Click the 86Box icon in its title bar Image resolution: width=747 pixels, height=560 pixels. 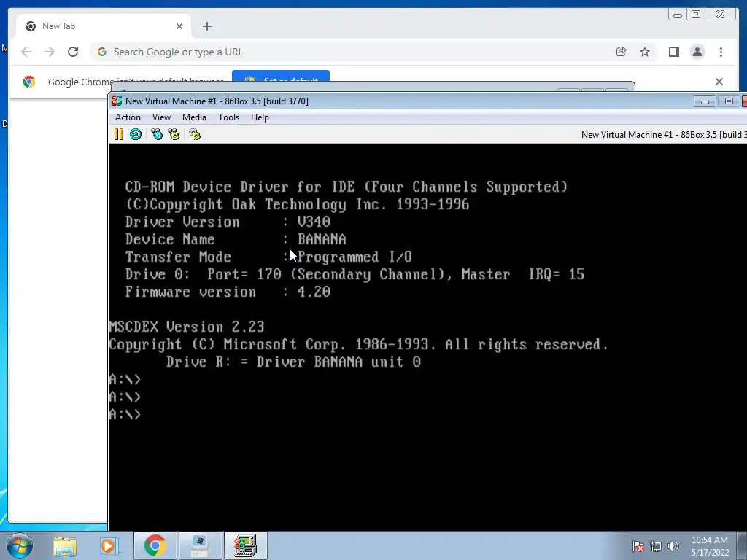(x=116, y=101)
